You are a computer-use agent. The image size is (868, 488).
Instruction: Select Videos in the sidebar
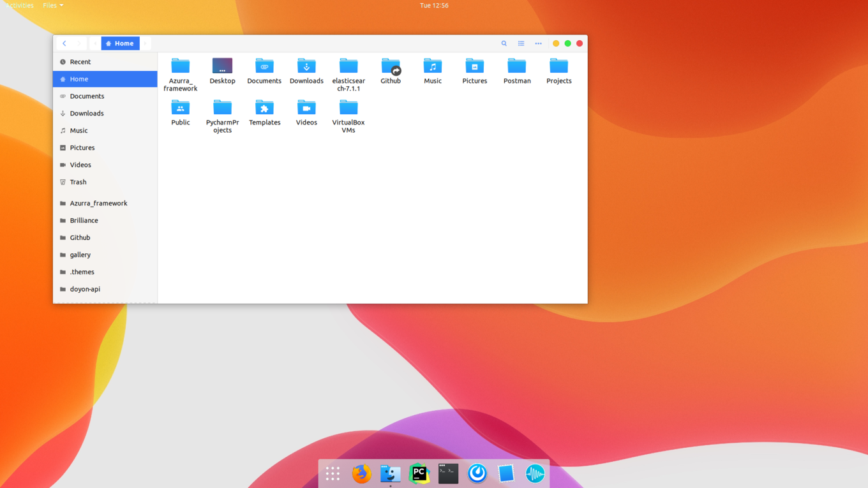pyautogui.click(x=105, y=165)
